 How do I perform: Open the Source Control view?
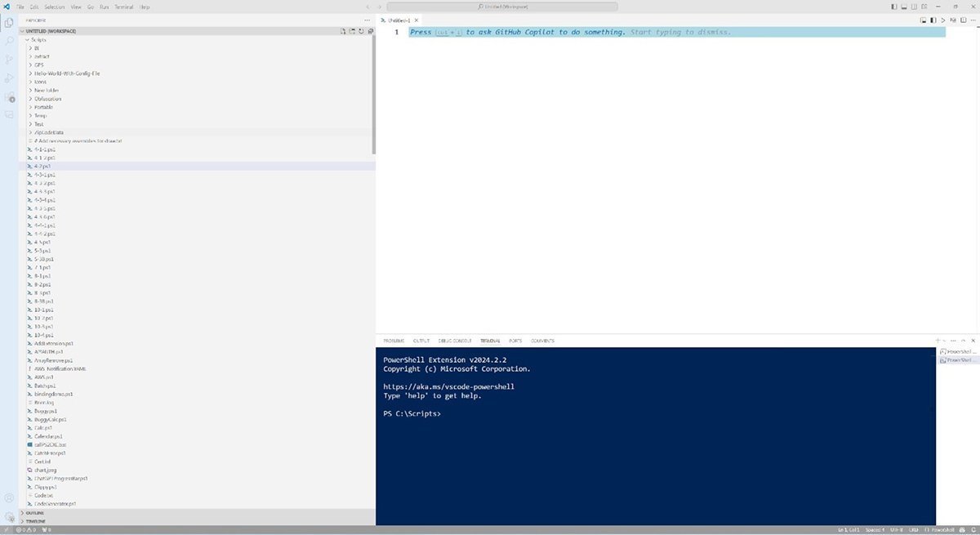9,60
